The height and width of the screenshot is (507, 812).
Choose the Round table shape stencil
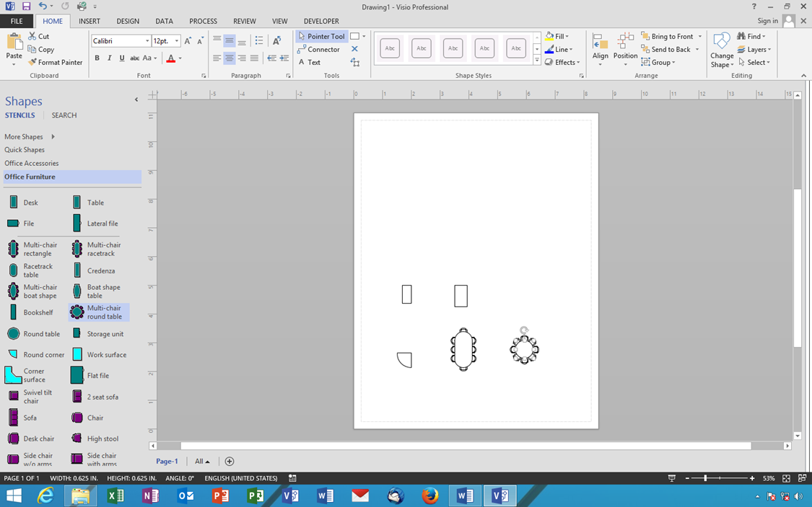[x=35, y=333]
